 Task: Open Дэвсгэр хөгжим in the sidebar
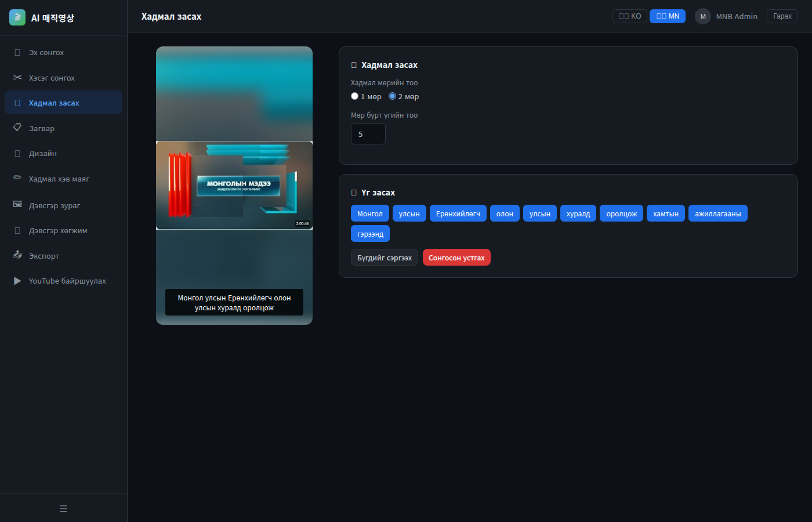(63, 230)
